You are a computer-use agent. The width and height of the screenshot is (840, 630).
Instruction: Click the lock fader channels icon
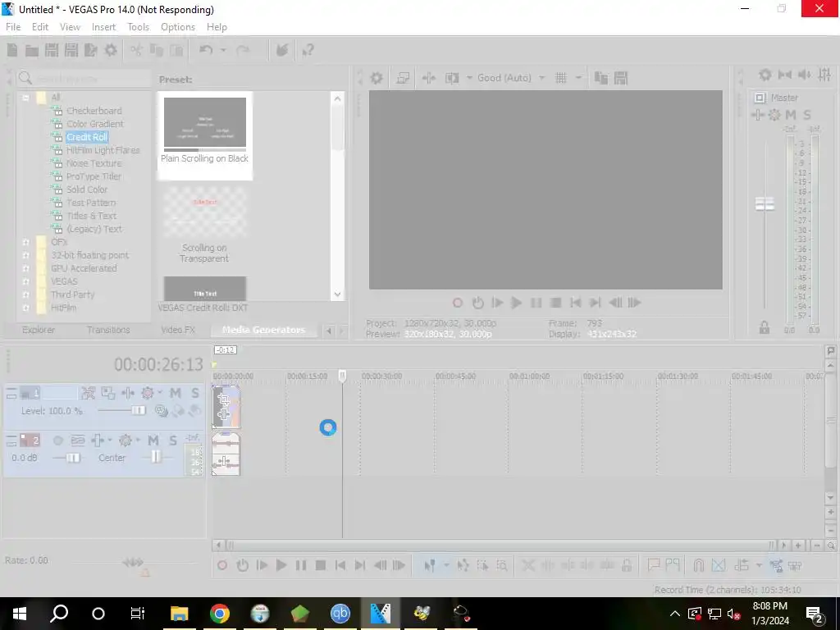(764, 328)
